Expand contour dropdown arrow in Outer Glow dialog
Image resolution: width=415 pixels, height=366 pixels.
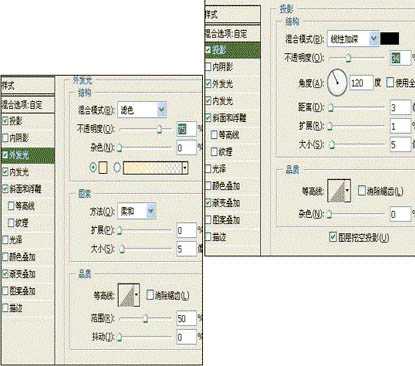(x=137, y=295)
